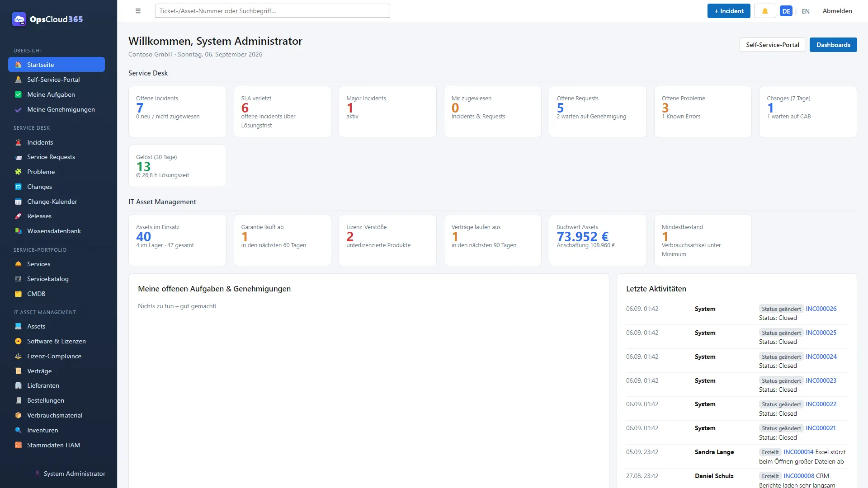The image size is (868, 488).
Task: Click the ticket/asset search field
Action: [x=273, y=11]
